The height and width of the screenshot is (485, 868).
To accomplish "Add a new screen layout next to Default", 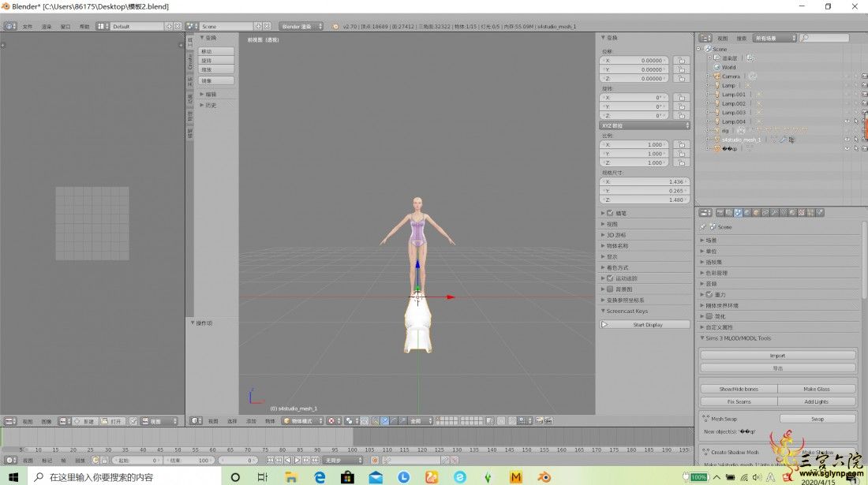I will click(x=169, y=26).
